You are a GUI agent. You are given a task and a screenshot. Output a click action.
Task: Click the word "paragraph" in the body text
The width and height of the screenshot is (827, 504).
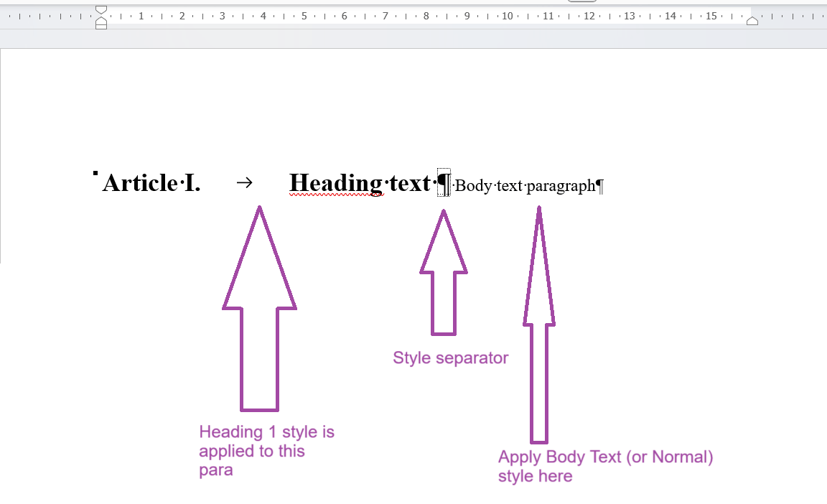(x=561, y=187)
